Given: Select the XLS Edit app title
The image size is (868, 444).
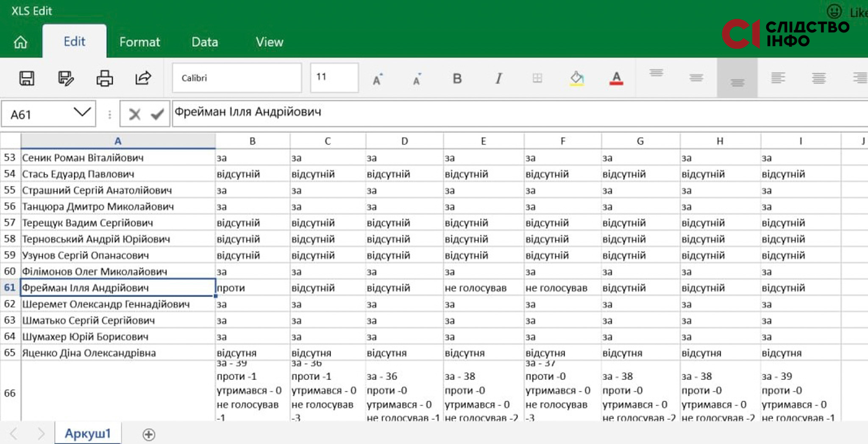Looking at the screenshot, I should (x=32, y=11).
